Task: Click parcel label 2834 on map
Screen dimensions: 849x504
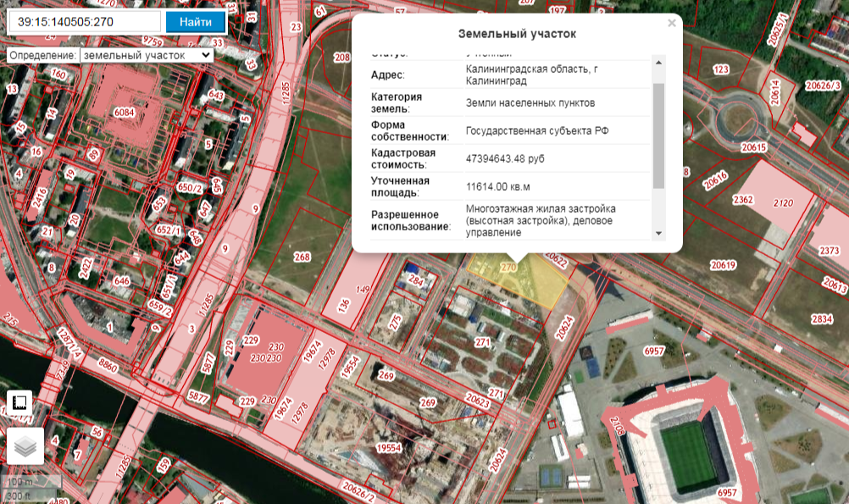Action: coord(822,318)
